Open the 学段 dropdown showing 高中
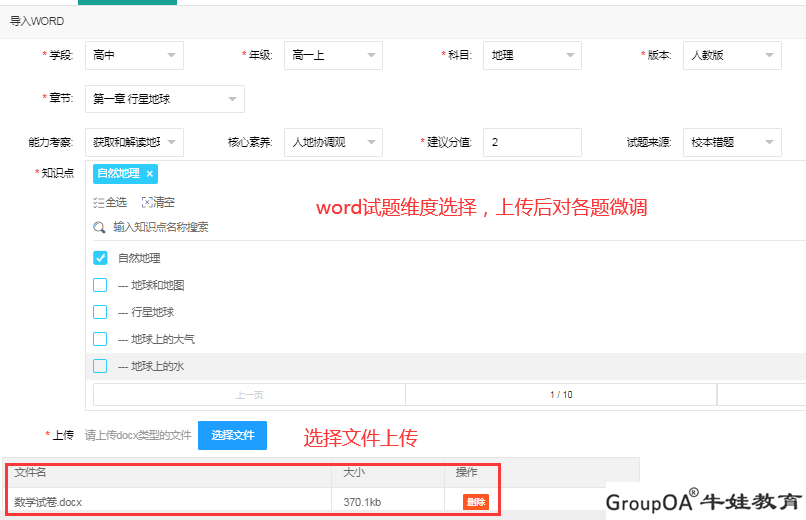The width and height of the screenshot is (806, 520). (x=134, y=56)
